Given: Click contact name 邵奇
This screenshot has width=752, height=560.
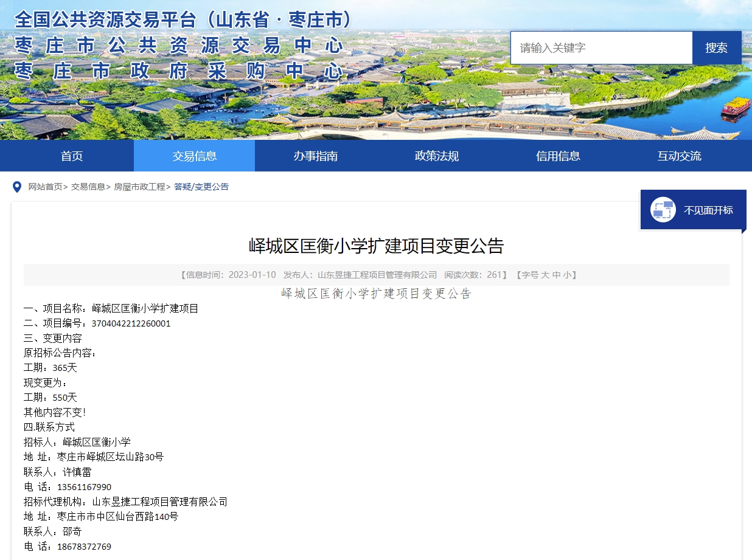Looking at the screenshot, I should [x=72, y=531].
